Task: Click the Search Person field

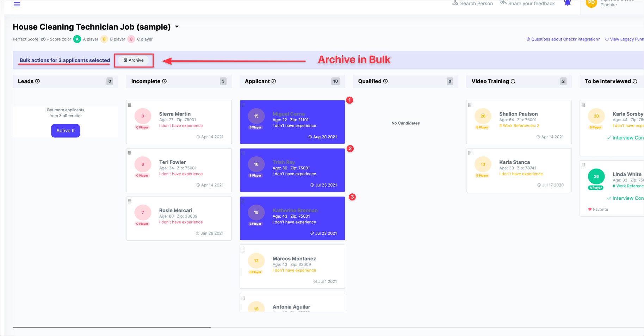Action: pyautogui.click(x=472, y=3)
